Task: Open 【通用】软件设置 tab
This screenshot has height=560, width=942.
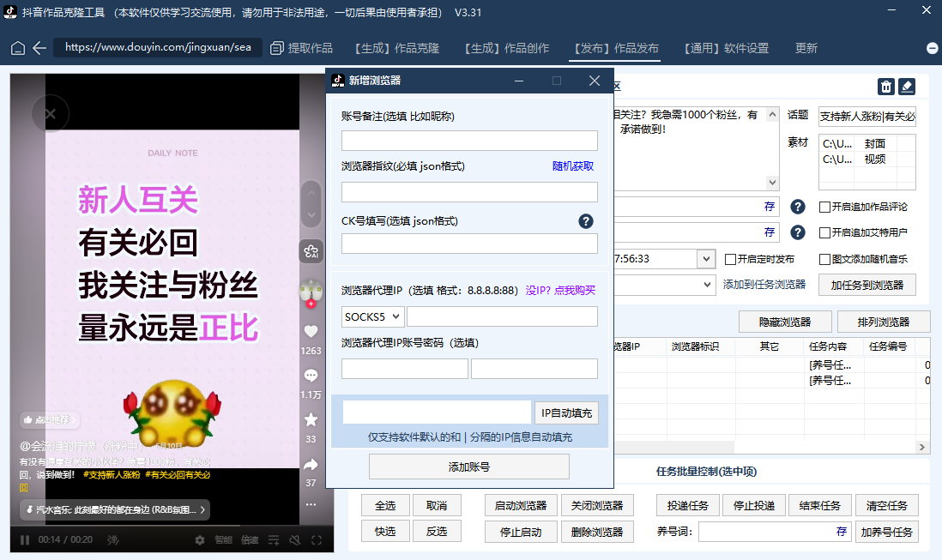Action: [726, 48]
